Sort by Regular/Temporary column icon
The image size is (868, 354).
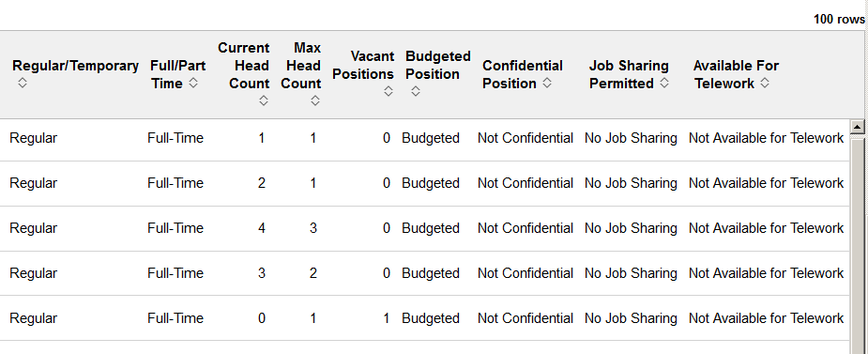click(23, 83)
